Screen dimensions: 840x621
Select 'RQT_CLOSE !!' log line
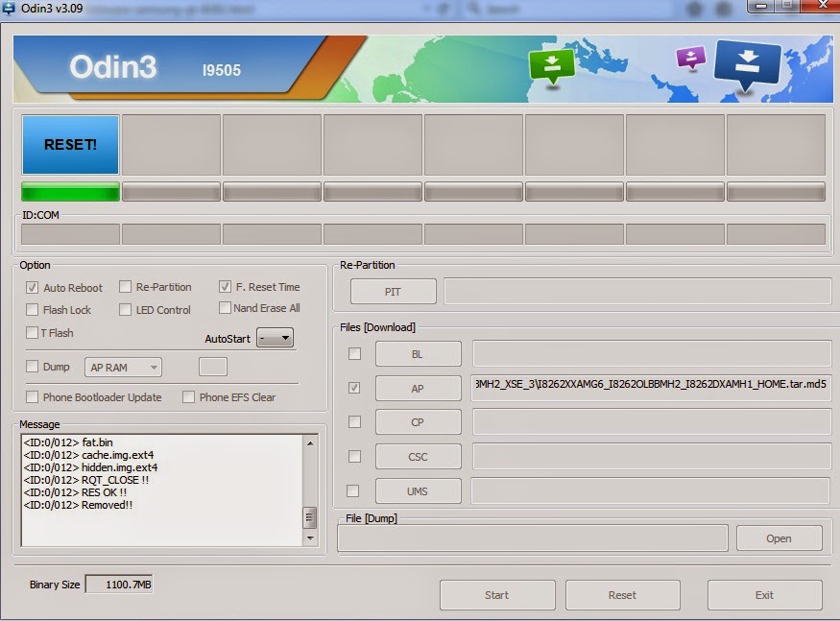(86, 480)
